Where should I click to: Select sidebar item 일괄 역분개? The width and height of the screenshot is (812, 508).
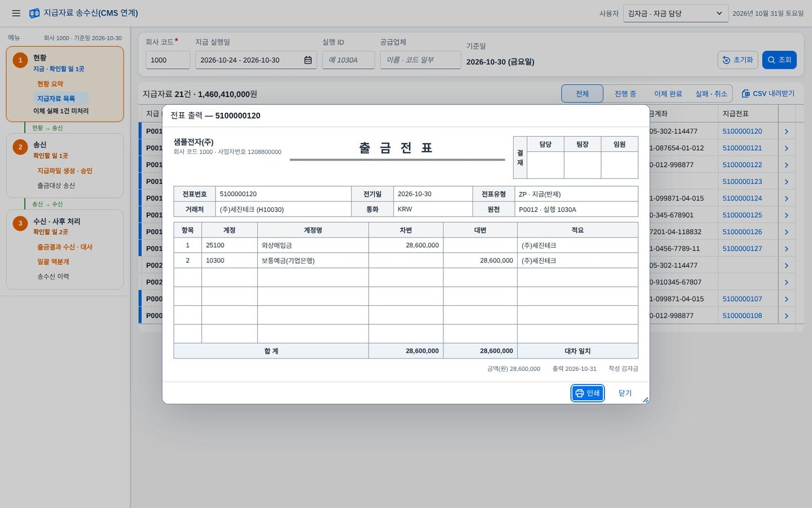pos(53,262)
